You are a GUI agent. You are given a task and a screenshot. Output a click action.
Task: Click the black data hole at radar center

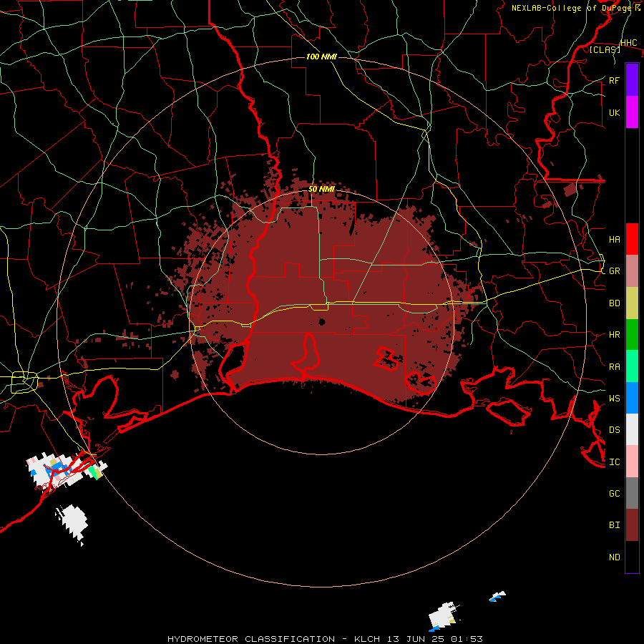pyautogui.click(x=322, y=321)
